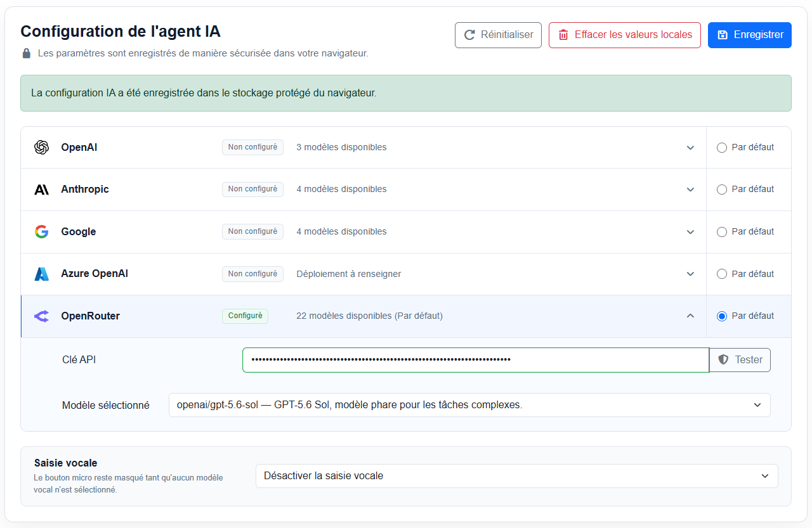Click the OpenRouter Configuré badge
Image resolution: width=812 pixels, height=528 pixels.
[245, 316]
